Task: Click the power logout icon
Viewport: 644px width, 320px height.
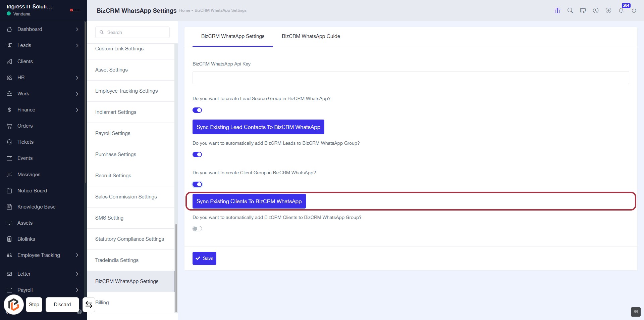Action: [x=634, y=10]
